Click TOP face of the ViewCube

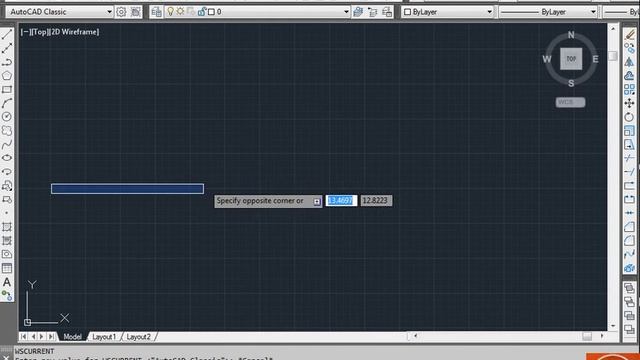(571, 59)
